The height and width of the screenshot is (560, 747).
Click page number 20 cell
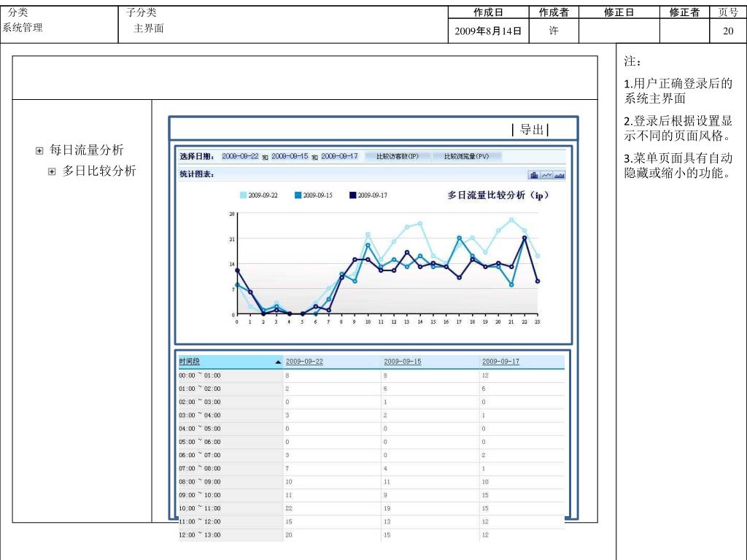tap(728, 31)
